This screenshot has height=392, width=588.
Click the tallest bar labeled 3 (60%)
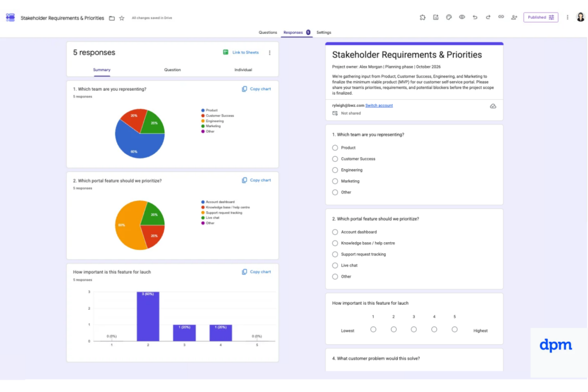(148, 316)
